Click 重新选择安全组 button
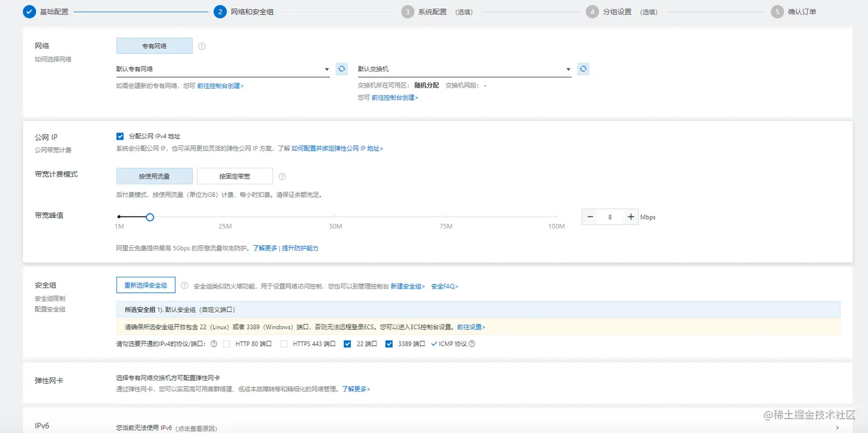Viewport: 868px width, 433px height. coord(146,285)
